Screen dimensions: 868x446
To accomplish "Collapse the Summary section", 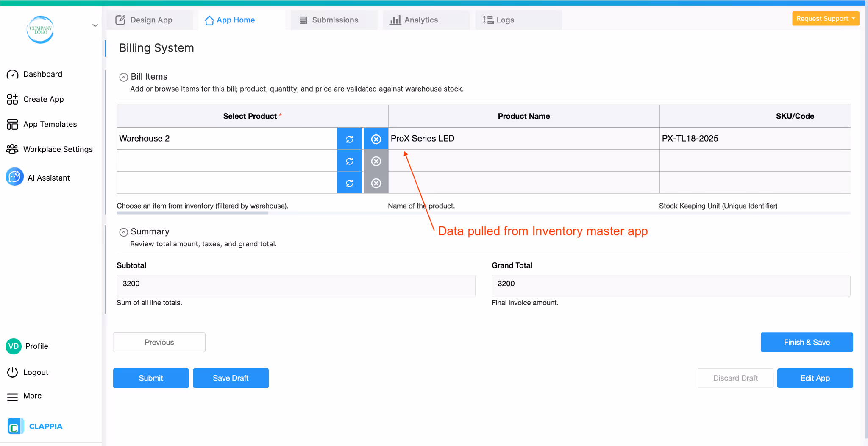I will (123, 231).
